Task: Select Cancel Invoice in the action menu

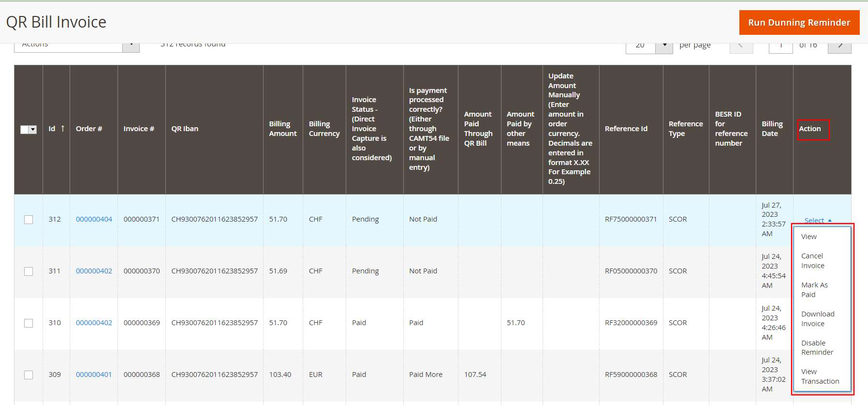Action: pyautogui.click(x=812, y=261)
